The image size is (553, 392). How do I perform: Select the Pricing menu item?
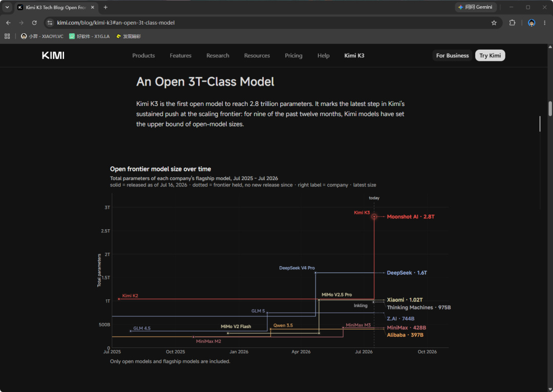click(293, 55)
